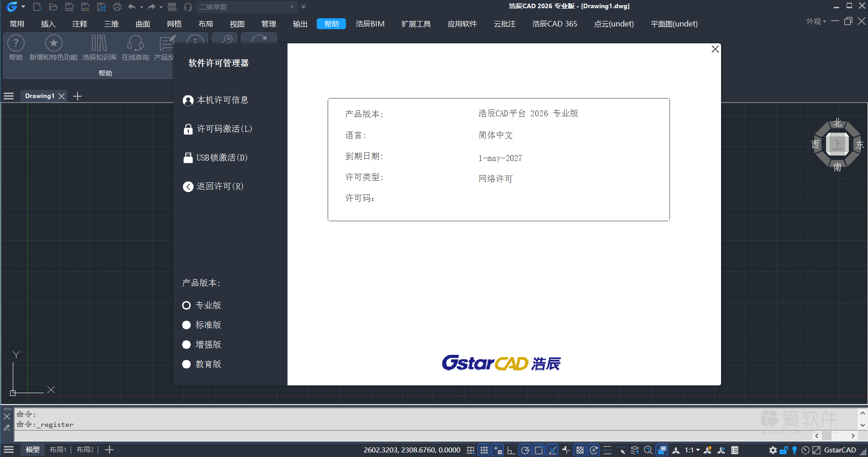Viewport: 868px width, 457px height.
Task: Expand the application logo dropdown arrow
Action: [x=23, y=7]
